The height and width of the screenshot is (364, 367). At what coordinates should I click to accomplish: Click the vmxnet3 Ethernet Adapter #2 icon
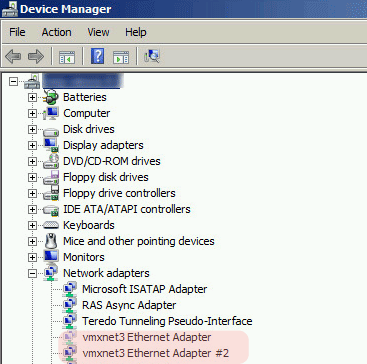(70, 353)
